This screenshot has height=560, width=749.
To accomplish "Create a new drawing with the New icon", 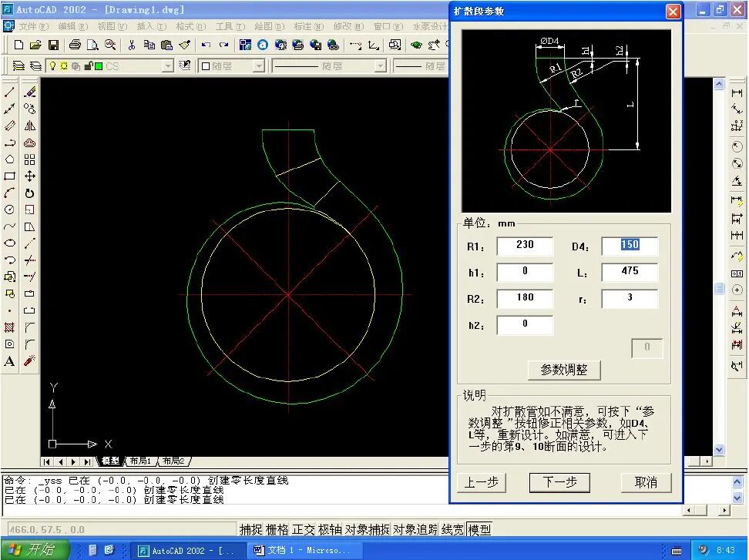I will pos(18,45).
